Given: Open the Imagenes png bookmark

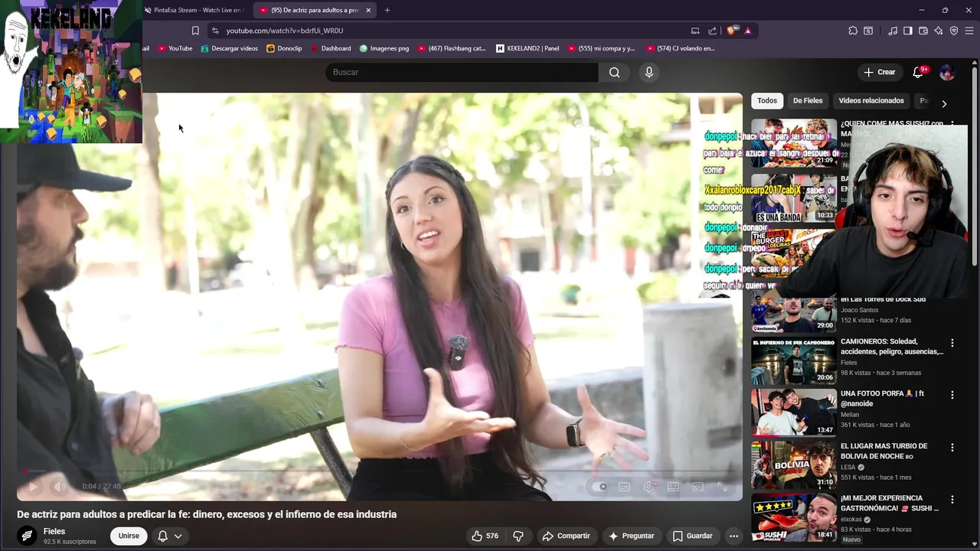Looking at the screenshot, I should [x=384, y=48].
